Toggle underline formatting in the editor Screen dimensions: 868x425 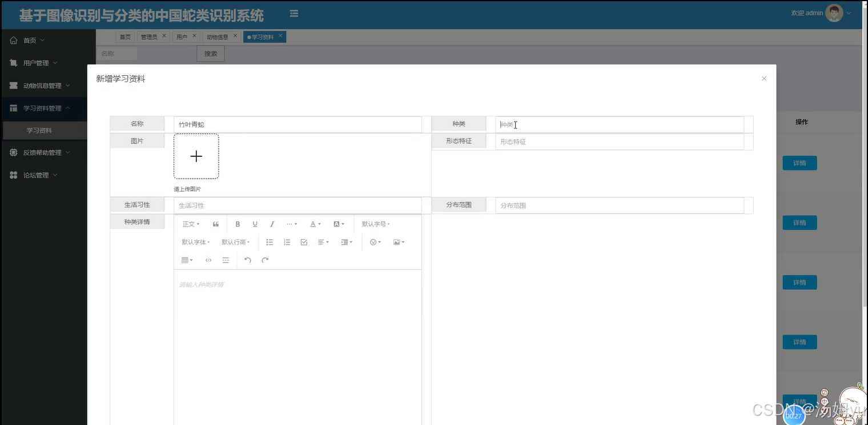tap(255, 224)
